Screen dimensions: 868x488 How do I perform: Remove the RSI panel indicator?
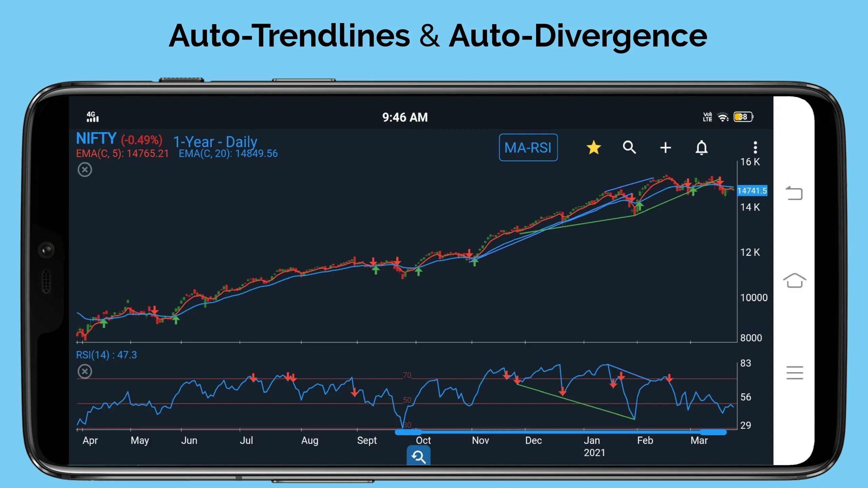84,371
